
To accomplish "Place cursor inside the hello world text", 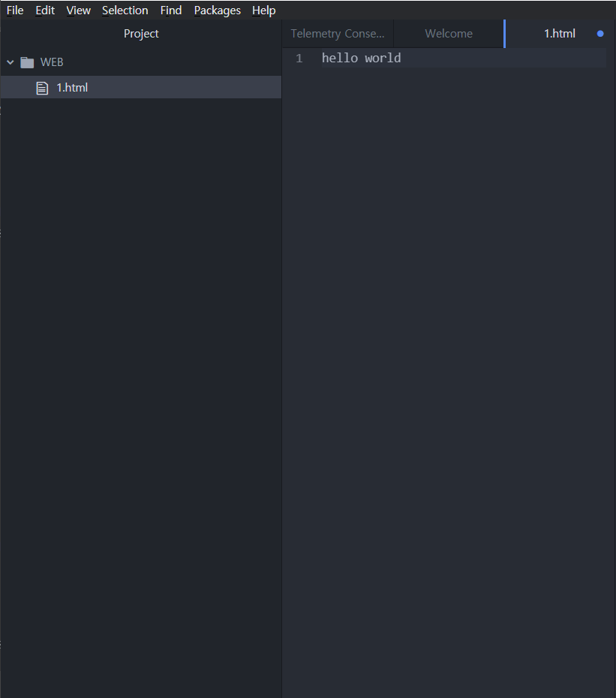I will tap(360, 58).
